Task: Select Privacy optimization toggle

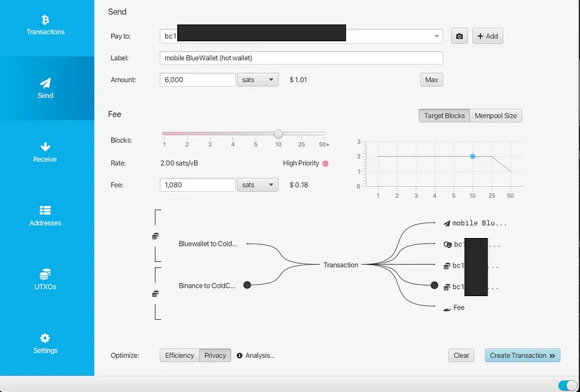Action: point(215,356)
